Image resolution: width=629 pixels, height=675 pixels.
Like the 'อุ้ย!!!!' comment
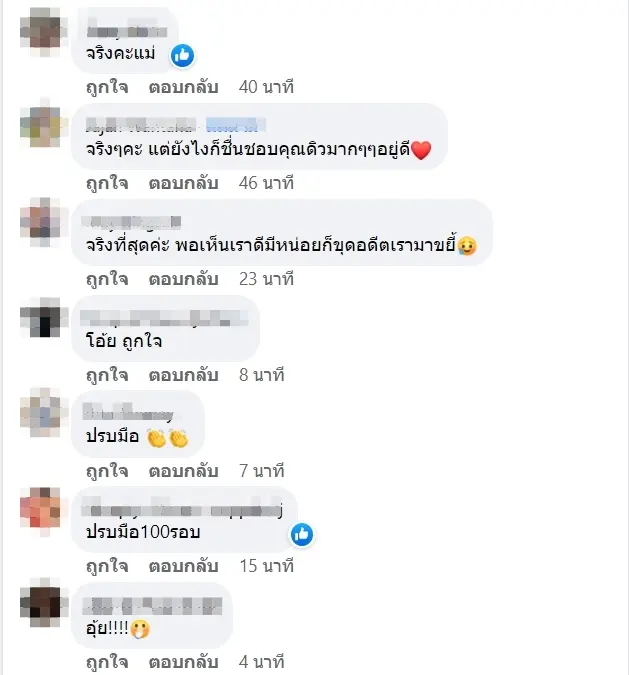coord(107,663)
